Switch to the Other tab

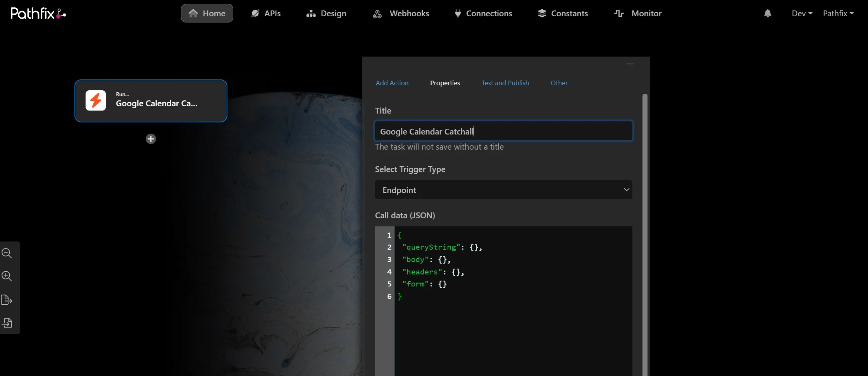coord(559,83)
